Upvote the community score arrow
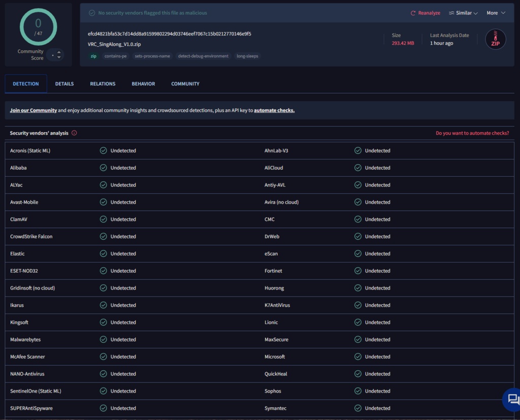Image resolution: width=520 pixels, height=420 pixels. (59, 52)
